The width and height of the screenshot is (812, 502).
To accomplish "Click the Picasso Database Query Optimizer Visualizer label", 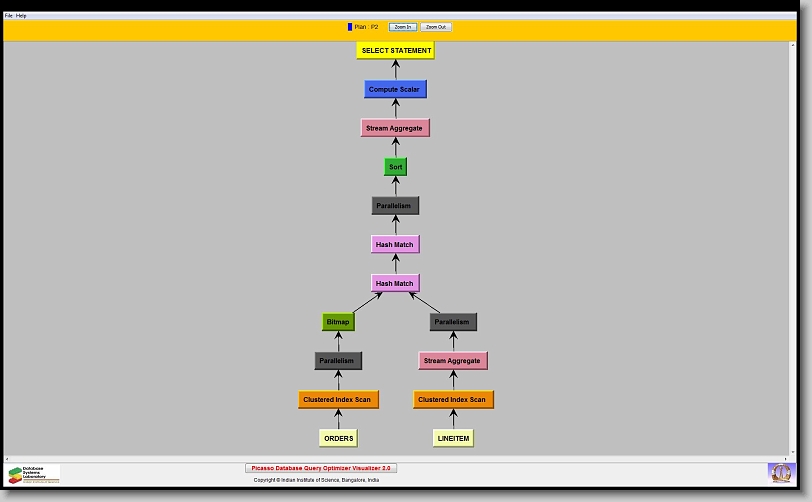I will pos(321,468).
